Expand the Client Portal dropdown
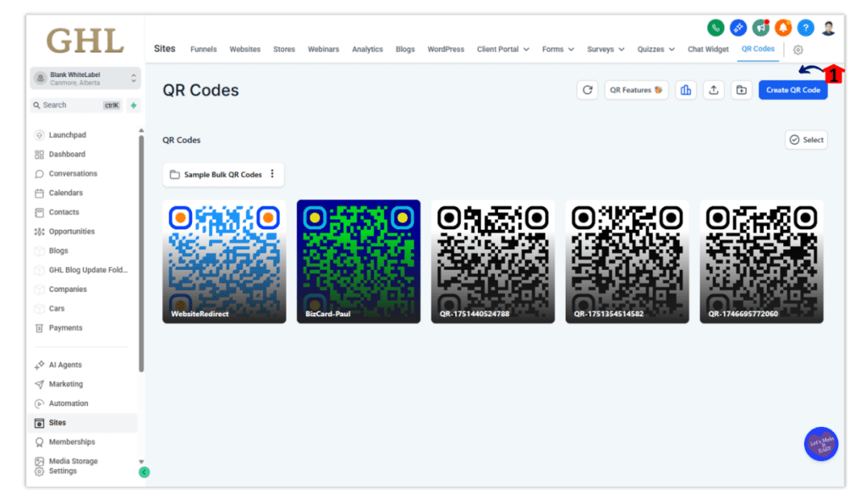Screen dimensions: 866x504 [x=503, y=49]
